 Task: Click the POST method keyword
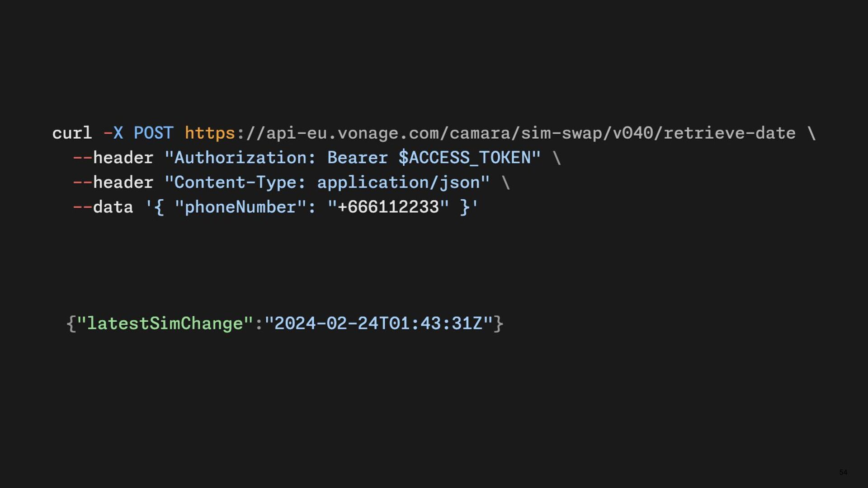(x=153, y=133)
